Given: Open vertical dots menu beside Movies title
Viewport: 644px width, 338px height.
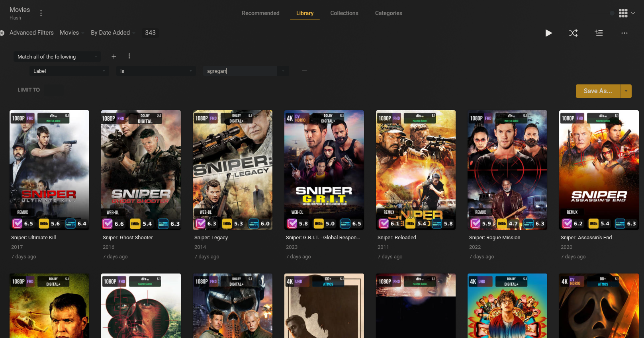Looking at the screenshot, I should pyautogui.click(x=41, y=13).
